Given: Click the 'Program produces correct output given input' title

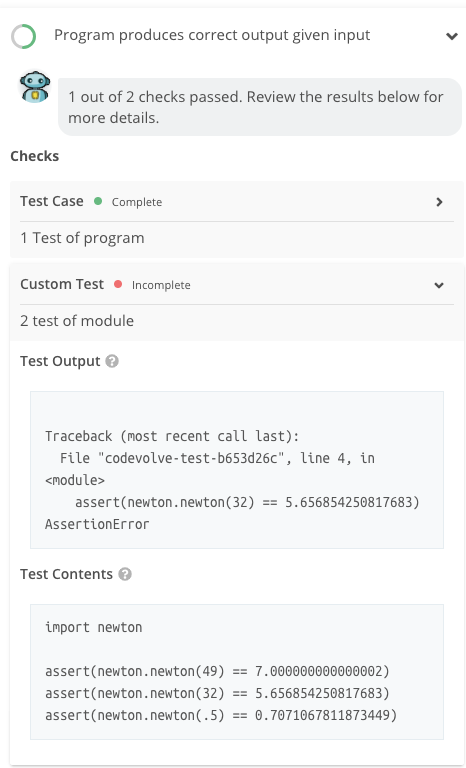Looking at the screenshot, I should pyautogui.click(x=212, y=35).
